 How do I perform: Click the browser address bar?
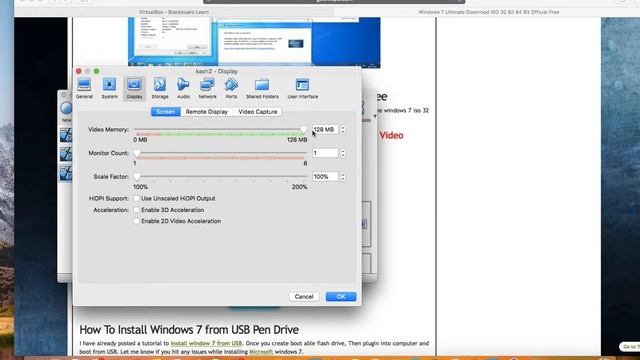334,1
